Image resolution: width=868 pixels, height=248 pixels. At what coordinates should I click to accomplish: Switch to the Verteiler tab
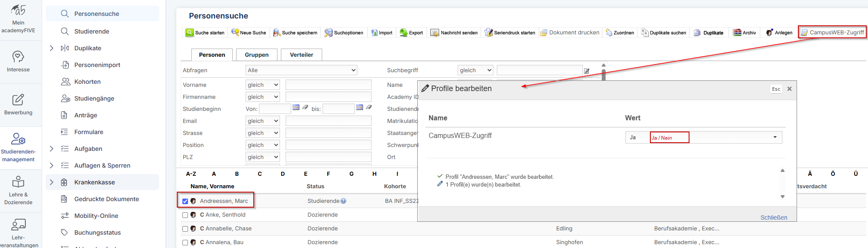click(x=301, y=55)
